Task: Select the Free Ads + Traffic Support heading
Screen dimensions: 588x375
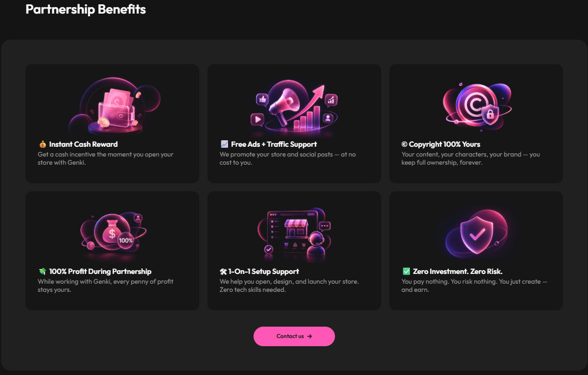Action: [x=274, y=144]
